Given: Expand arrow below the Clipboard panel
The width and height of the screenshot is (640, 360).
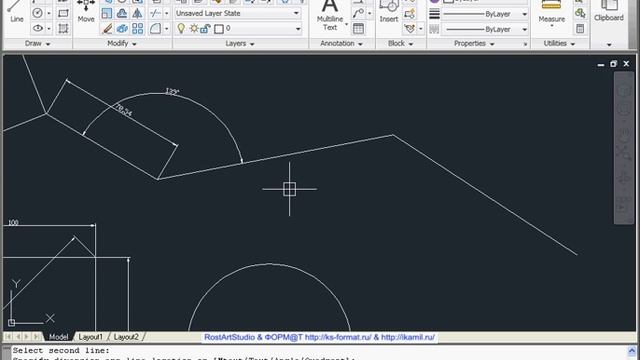Looking at the screenshot, I should pos(609,44).
